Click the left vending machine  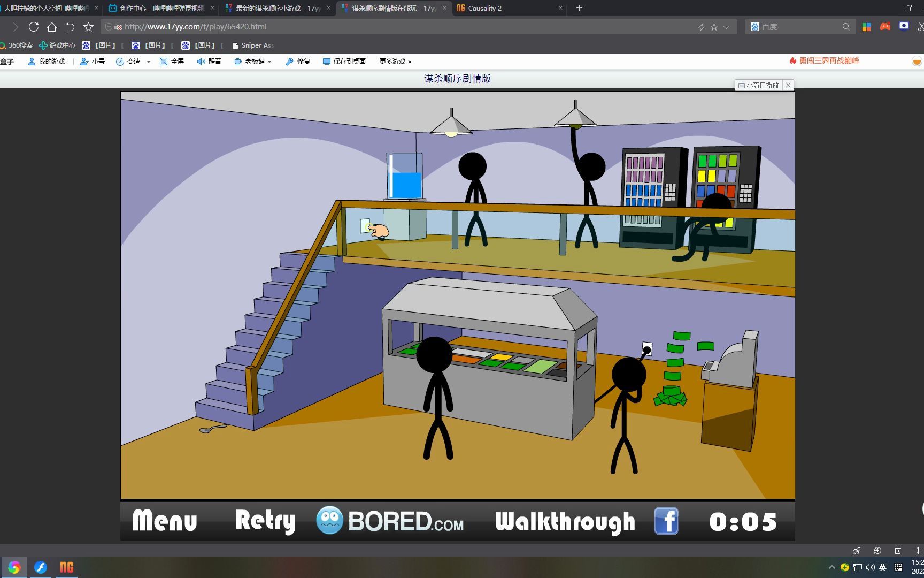tap(653, 197)
